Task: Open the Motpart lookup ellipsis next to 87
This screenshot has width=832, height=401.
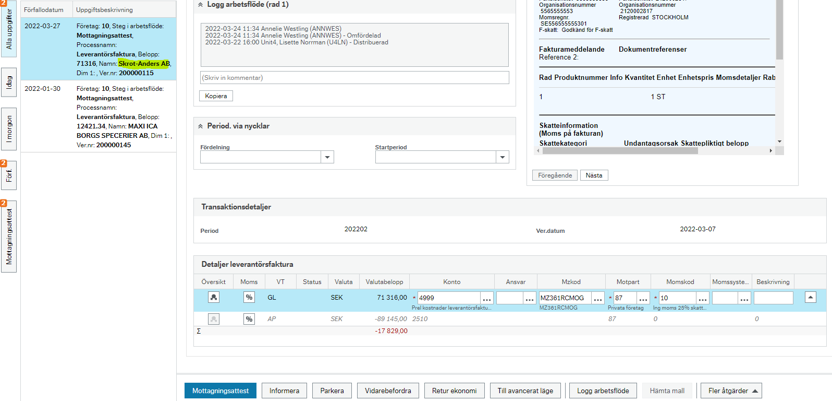Action: 644,298
